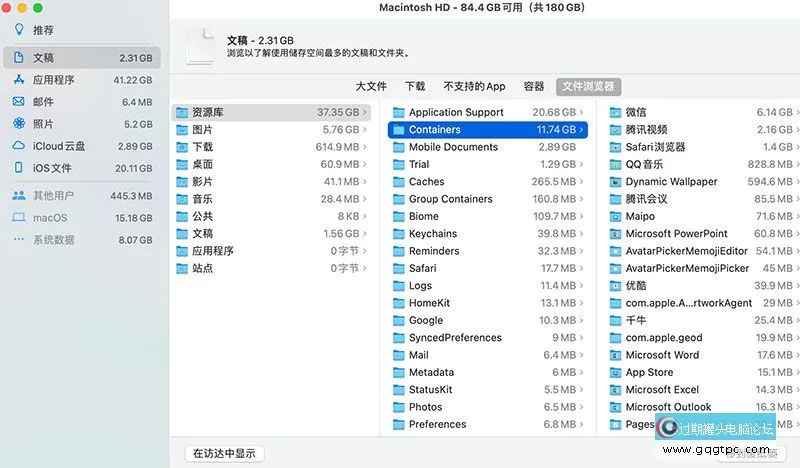Select the 优酷 container row
This screenshot has height=468, width=800.
pyautogui.click(x=703, y=286)
